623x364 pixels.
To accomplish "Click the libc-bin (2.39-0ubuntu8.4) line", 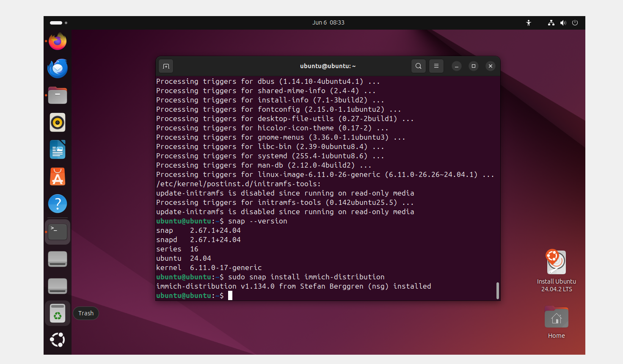I will click(x=270, y=146).
